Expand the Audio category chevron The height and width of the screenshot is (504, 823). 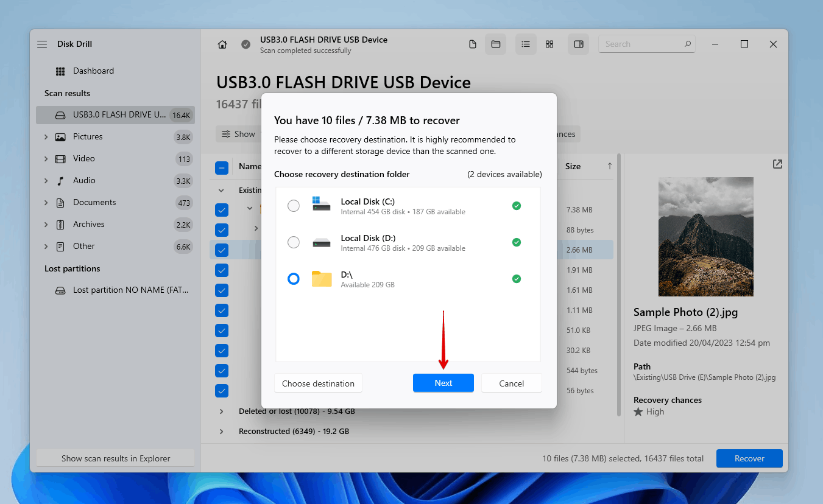click(x=46, y=181)
